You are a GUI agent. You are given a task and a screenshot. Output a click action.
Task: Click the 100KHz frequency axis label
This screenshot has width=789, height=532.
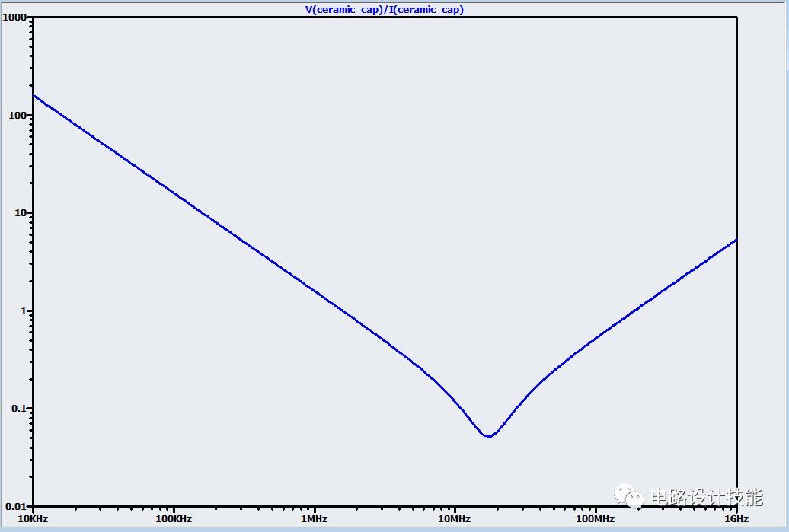(x=174, y=518)
